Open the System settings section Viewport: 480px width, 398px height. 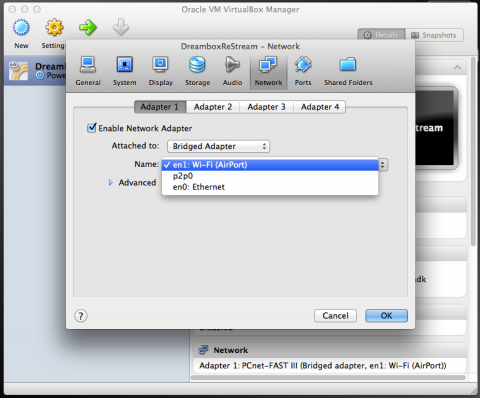click(x=124, y=71)
